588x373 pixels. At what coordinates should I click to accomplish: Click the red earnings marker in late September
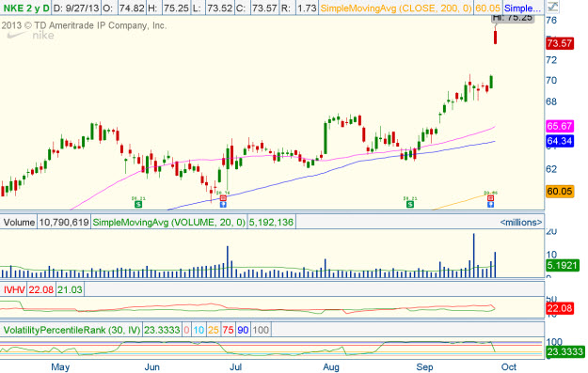tap(490, 197)
